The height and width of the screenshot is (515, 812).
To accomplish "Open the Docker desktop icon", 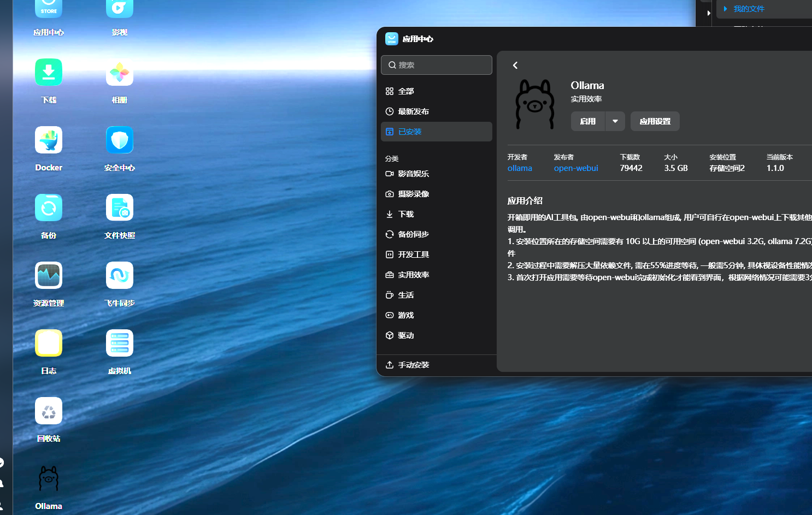I will (49, 140).
